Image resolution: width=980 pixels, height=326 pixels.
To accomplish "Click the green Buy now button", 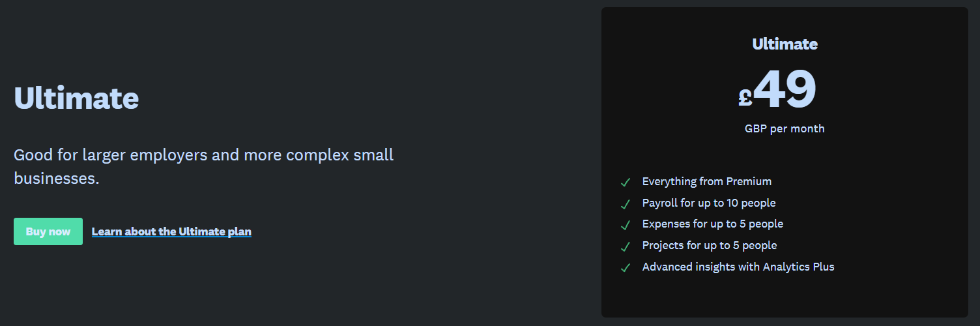I will coord(48,231).
